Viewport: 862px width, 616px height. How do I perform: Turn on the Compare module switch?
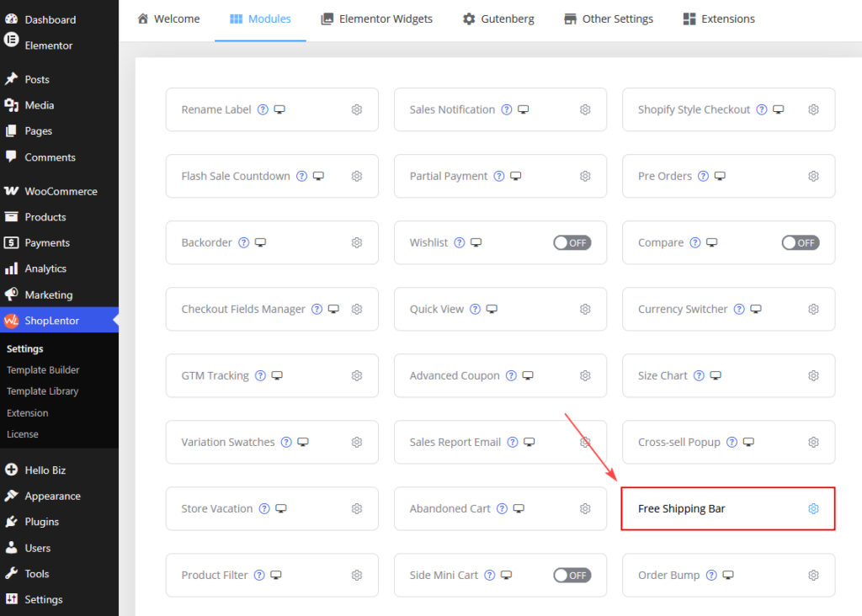[801, 243]
